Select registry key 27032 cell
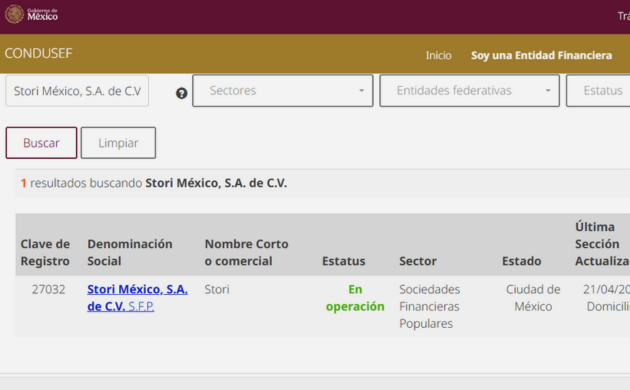Viewport: 630px width, 390px height. [x=48, y=289]
